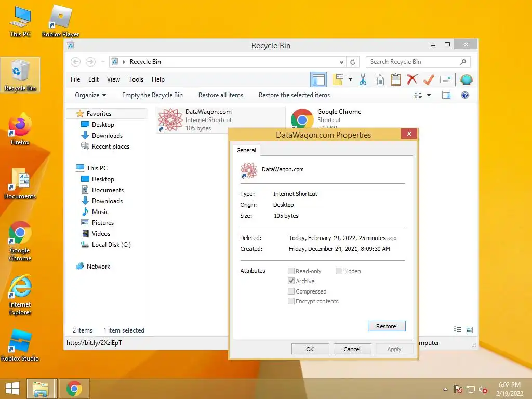
Task: Open the Help menu
Action: [x=158, y=79]
